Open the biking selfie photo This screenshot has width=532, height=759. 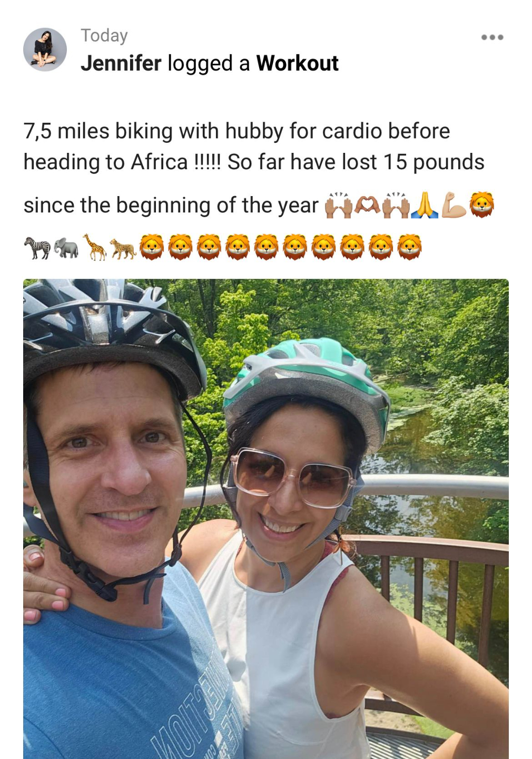click(x=266, y=519)
